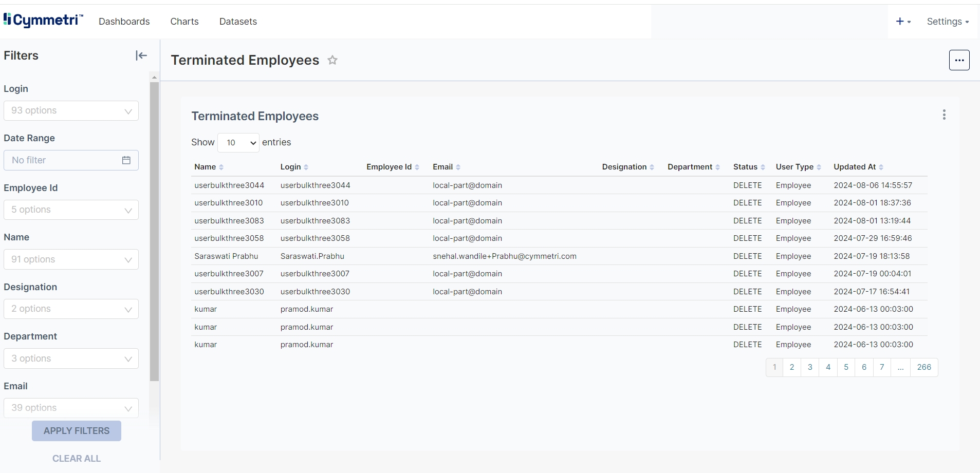Open the Date Range calendar icon
The width and height of the screenshot is (980, 473).
point(126,160)
